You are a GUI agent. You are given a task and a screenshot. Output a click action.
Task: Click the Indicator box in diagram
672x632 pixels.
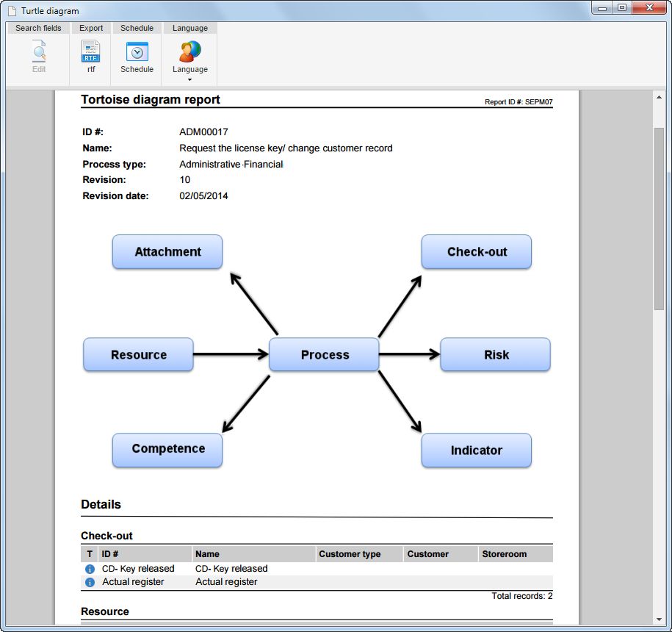click(477, 450)
